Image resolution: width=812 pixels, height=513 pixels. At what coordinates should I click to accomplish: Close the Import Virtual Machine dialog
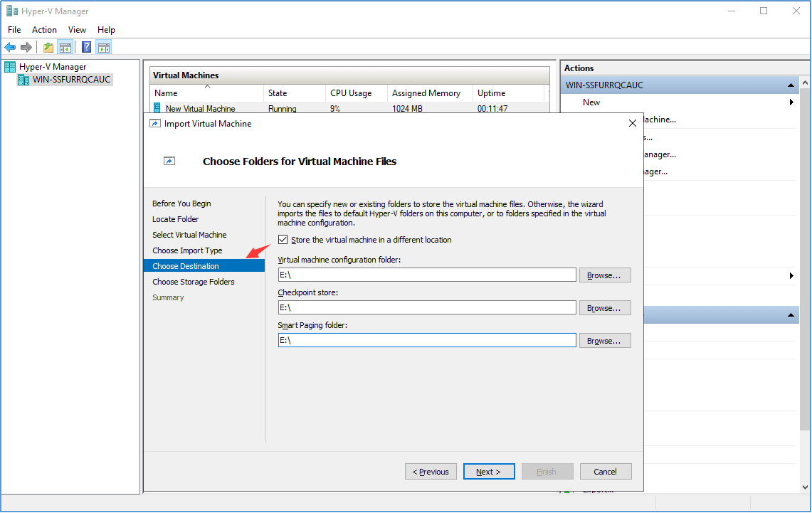(x=632, y=123)
